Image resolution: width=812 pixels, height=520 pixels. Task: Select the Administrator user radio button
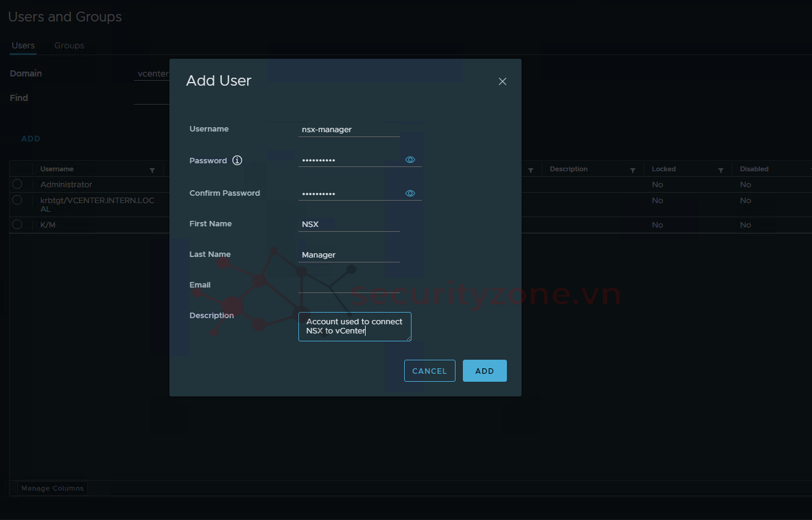tap(17, 184)
